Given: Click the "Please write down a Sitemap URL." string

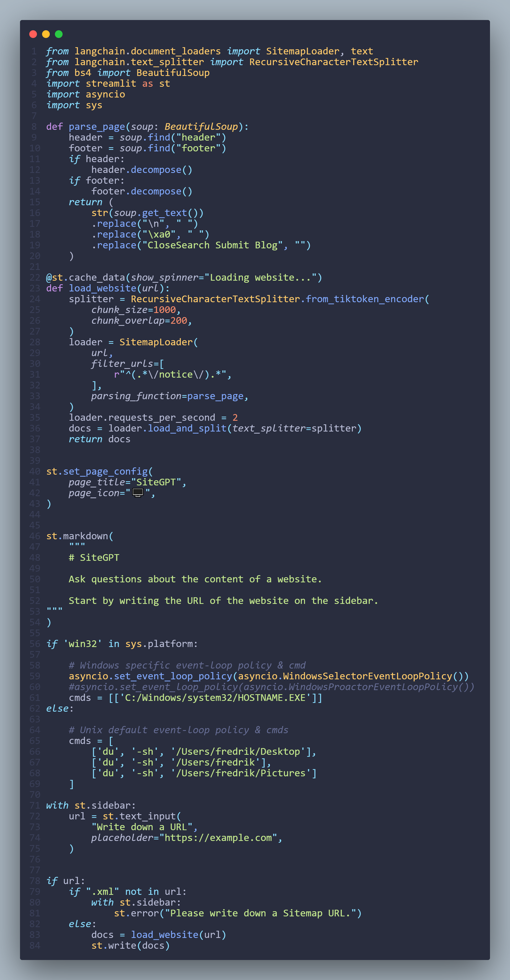Looking at the screenshot, I should coord(260,913).
